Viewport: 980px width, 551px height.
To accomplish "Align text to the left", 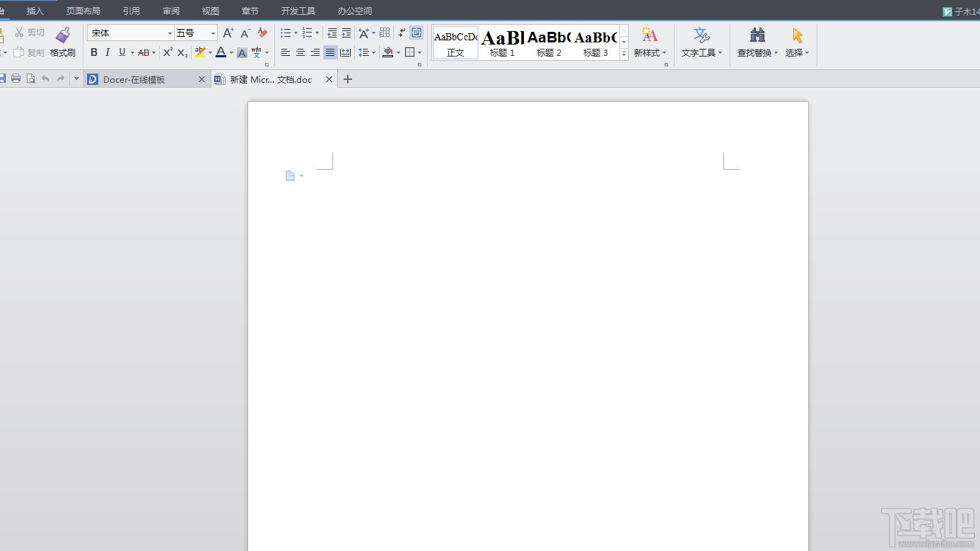I will (286, 52).
